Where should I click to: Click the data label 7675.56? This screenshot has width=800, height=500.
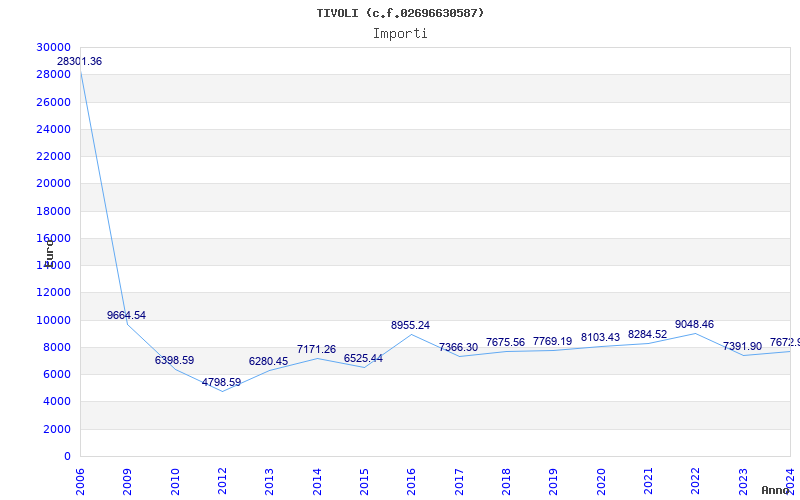[x=505, y=342]
